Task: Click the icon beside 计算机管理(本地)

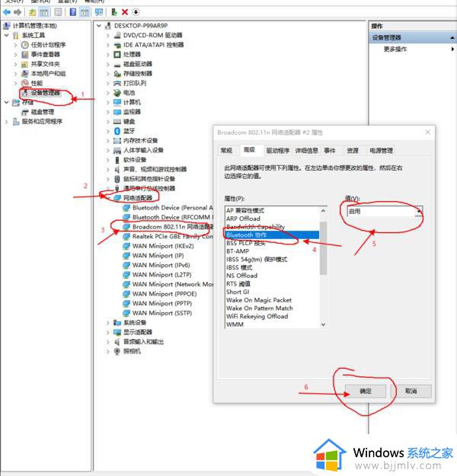Action: click(7, 26)
